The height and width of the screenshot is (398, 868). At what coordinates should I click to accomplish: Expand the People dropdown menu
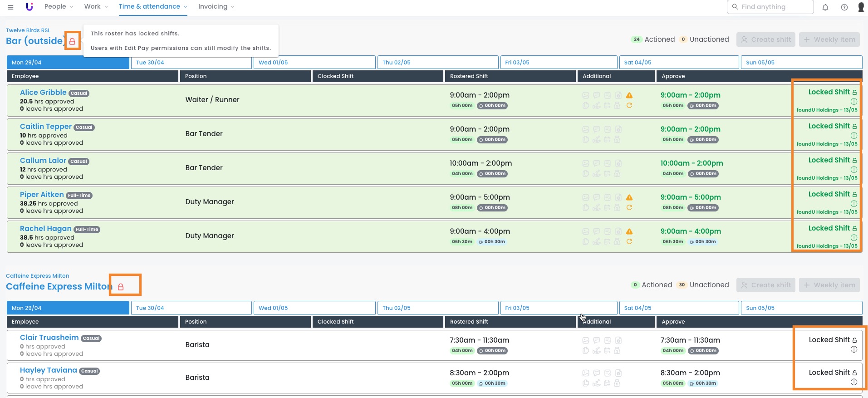coord(59,7)
